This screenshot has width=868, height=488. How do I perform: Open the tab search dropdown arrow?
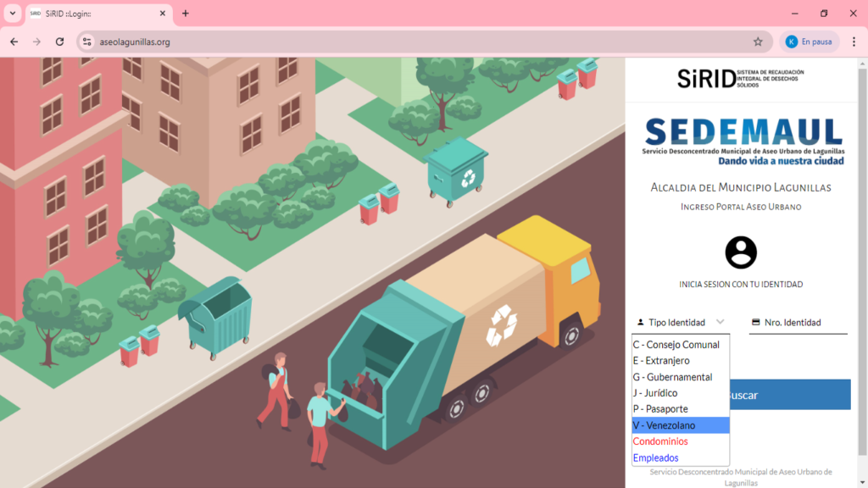13,14
